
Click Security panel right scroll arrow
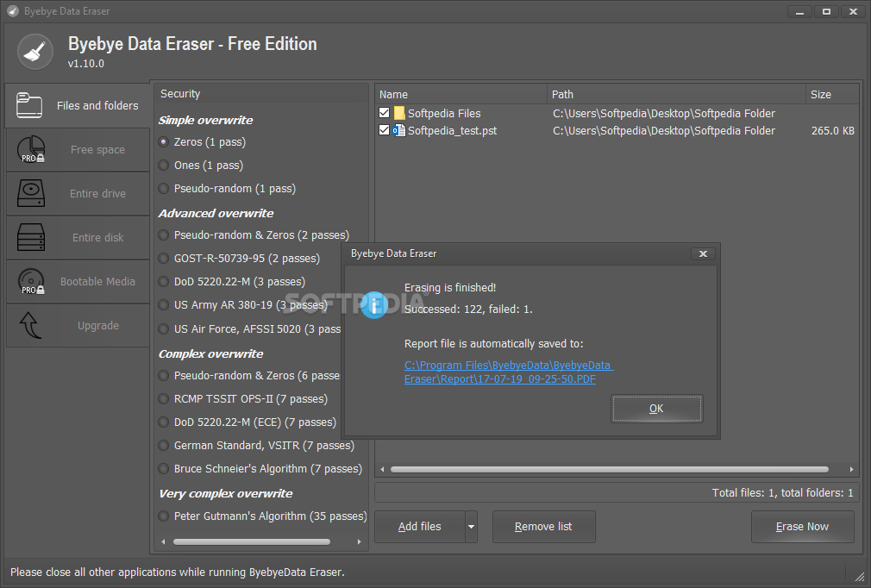(x=359, y=542)
